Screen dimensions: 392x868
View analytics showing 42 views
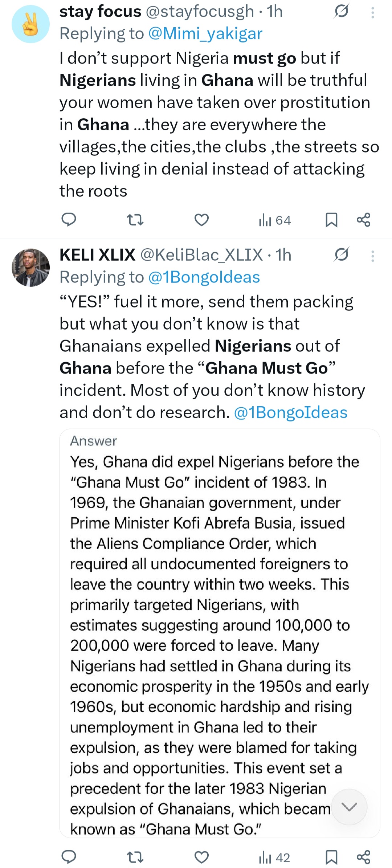(275, 857)
